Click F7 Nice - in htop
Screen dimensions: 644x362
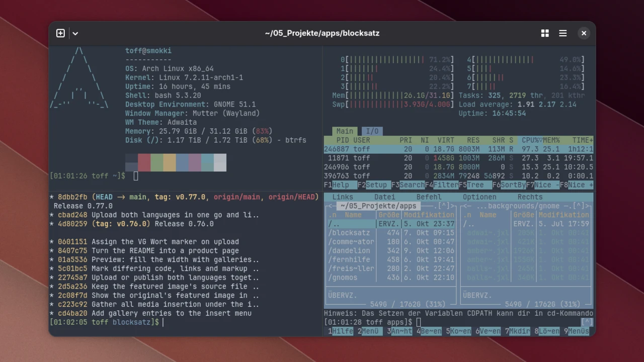coord(543,185)
